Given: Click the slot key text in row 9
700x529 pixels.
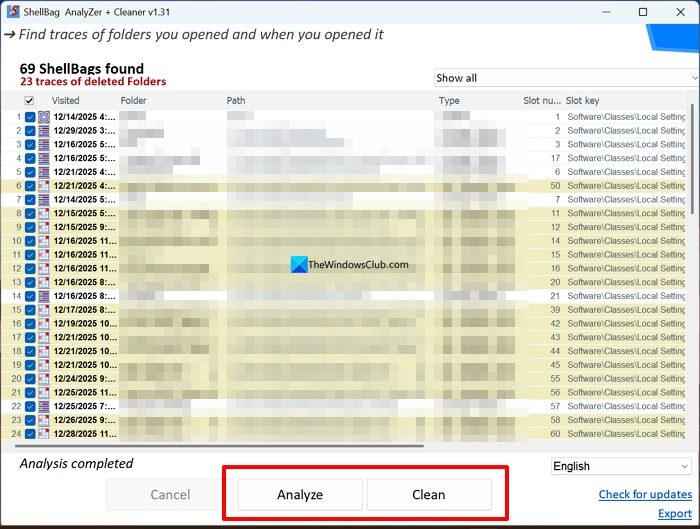Looking at the screenshot, I should (626, 227).
